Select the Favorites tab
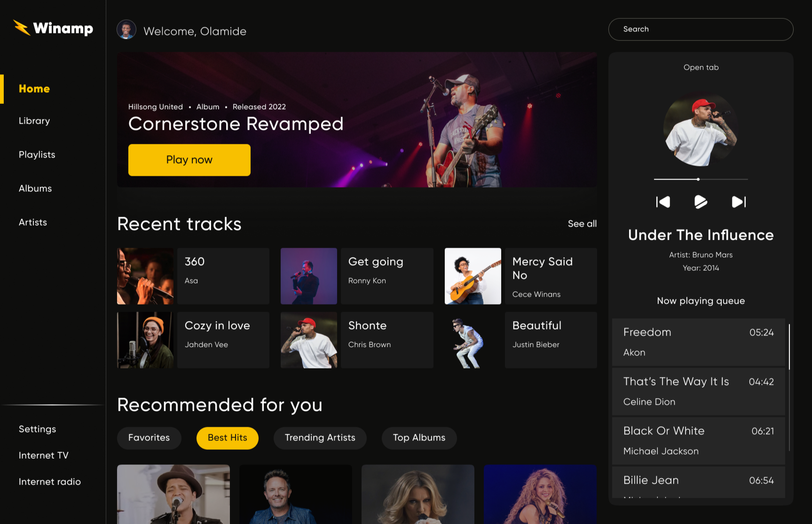812x524 pixels. (x=149, y=438)
